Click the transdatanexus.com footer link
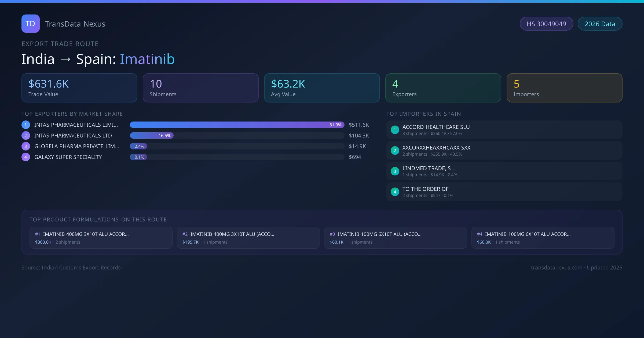644x338 pixels. pos(557,267)
